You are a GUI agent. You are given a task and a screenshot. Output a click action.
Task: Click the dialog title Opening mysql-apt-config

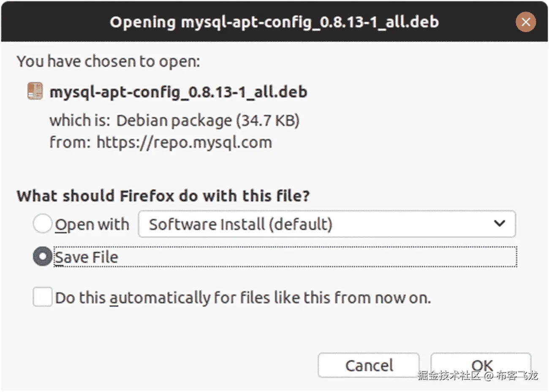pos(274,22)
